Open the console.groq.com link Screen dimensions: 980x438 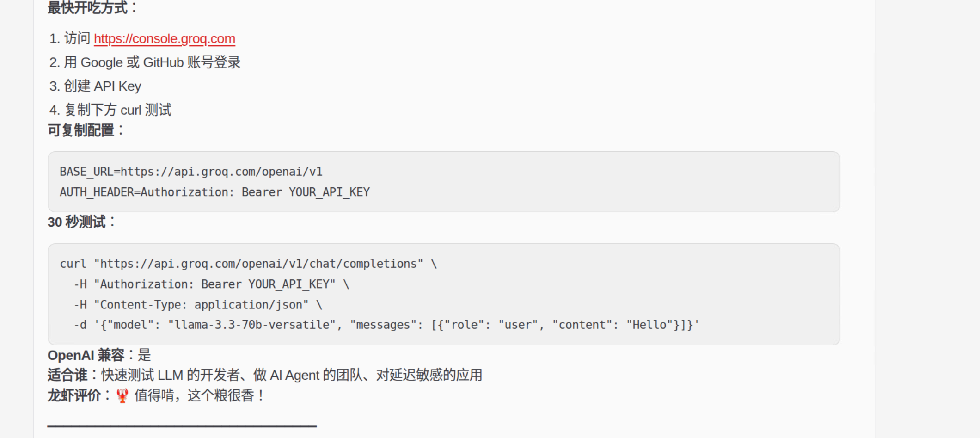pos(165,38)
